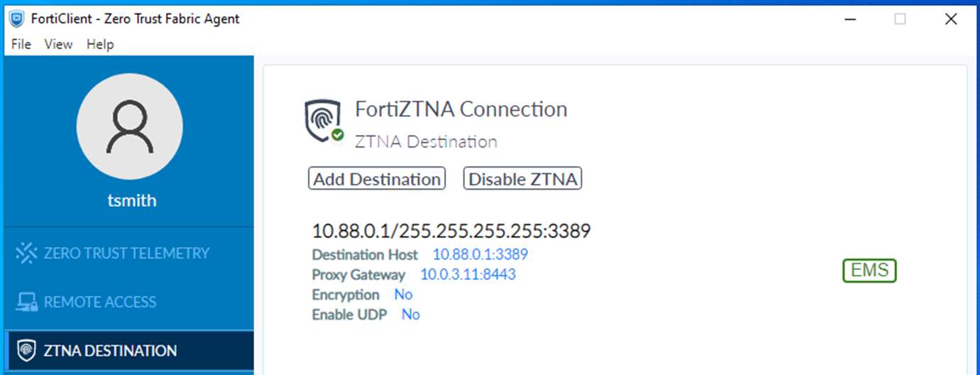
Task: Click the Zero Trust Telemetry sidebar icon
Action: pos(26,253)
